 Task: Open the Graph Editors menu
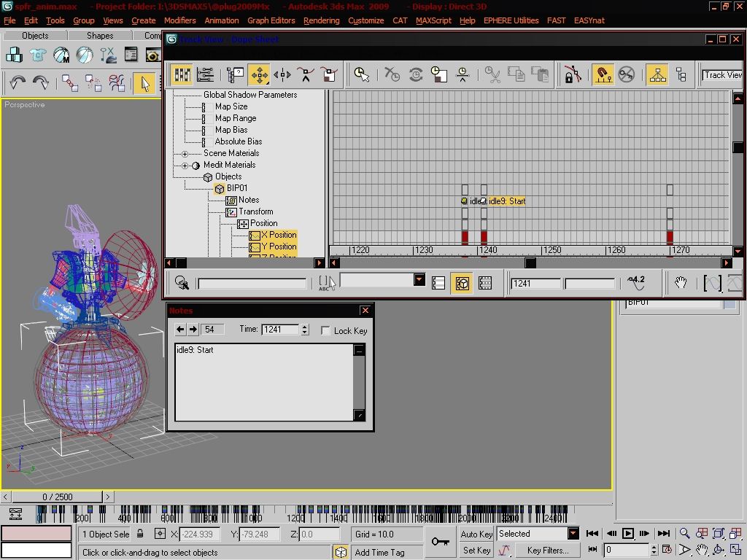coord(271,20)
